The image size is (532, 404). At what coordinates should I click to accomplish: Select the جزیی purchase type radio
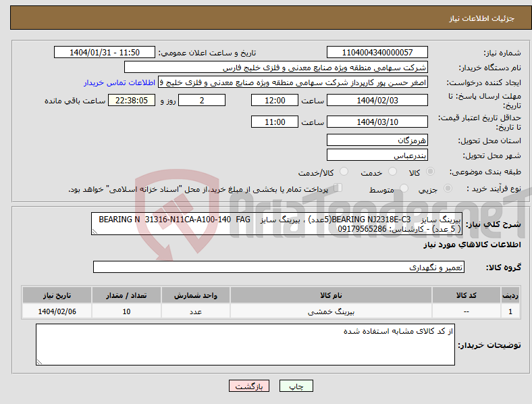448,188
